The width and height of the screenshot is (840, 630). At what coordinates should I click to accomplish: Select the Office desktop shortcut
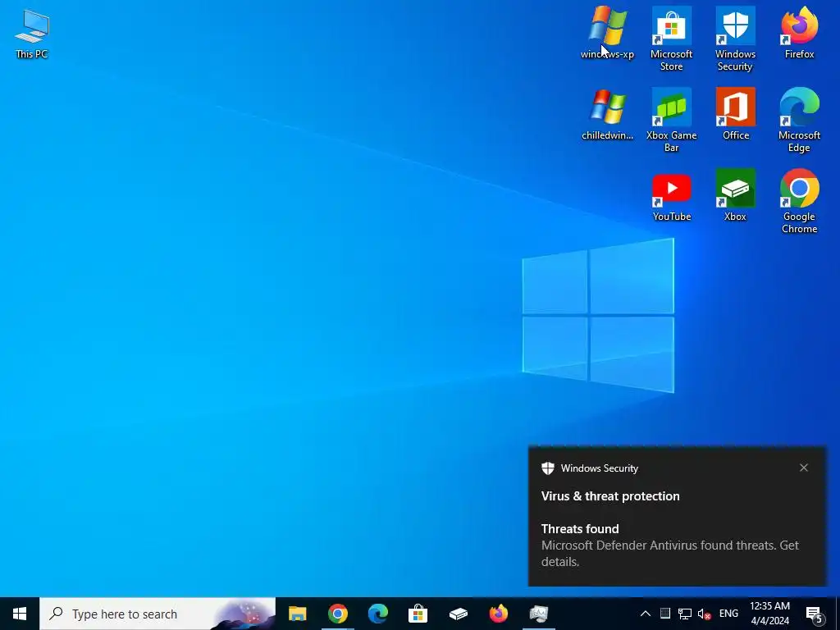coord(735,115)
